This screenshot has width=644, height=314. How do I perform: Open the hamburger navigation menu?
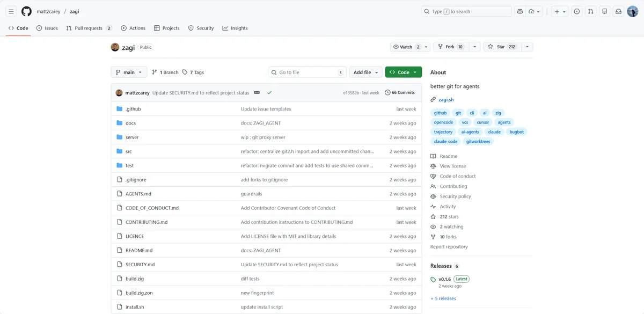[x=11, y=11]
